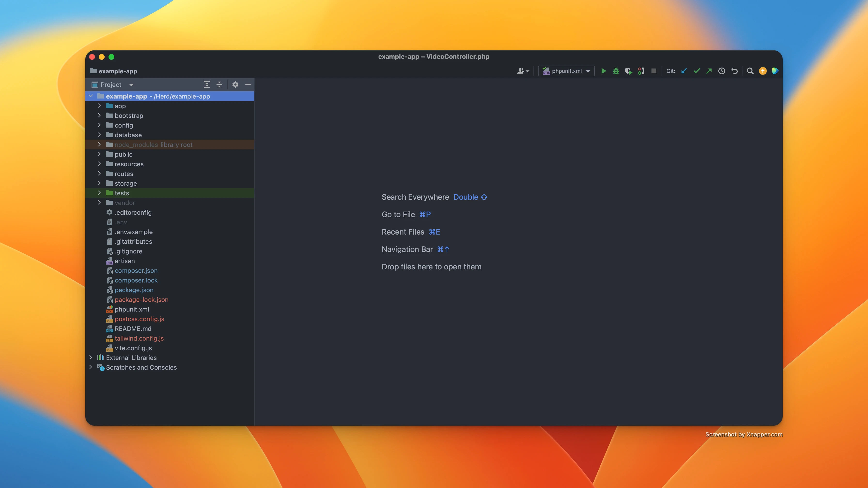868x488 pixels.
Task: Expand the tests folder
Action: click(x=99, y=193)
